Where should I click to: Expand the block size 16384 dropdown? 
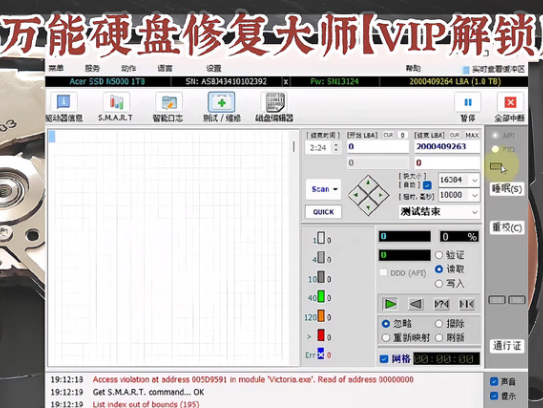point(475,180)
